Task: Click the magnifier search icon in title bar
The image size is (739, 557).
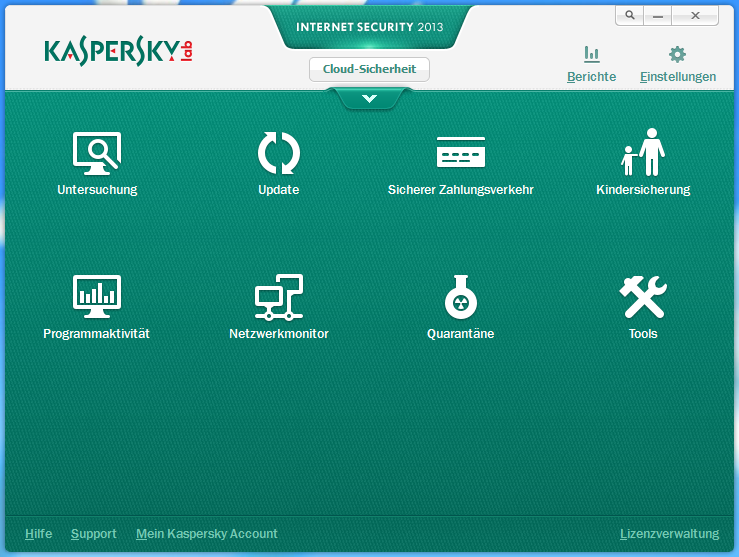Action: (630, 16)
